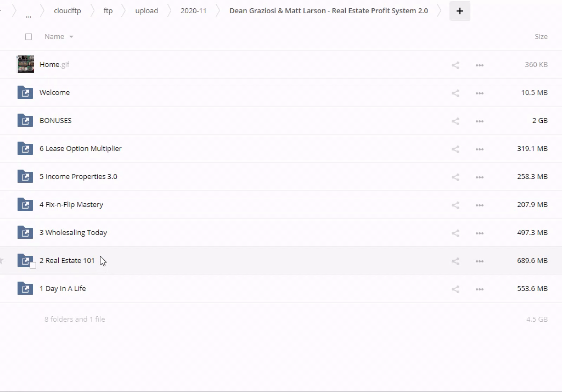Favorite 2 Real Estate 101 with the star
This screenshot has width=562, height=392.
tap(2, 260)
